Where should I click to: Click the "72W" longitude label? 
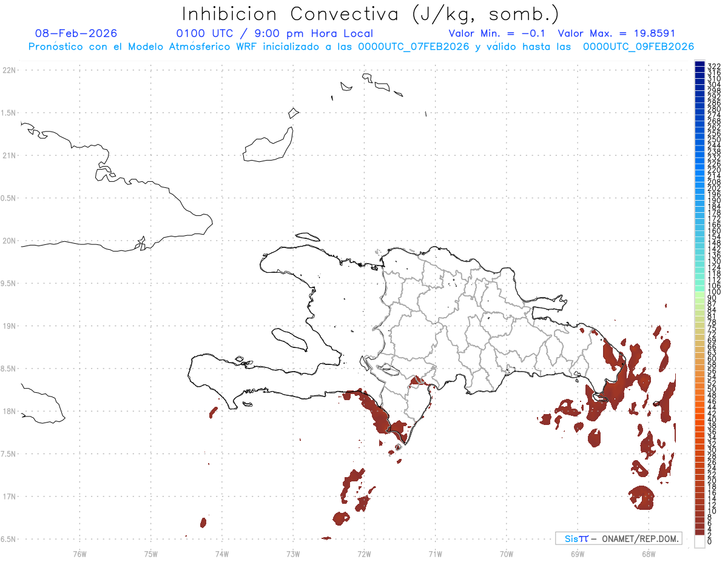[x=364, y=554]
